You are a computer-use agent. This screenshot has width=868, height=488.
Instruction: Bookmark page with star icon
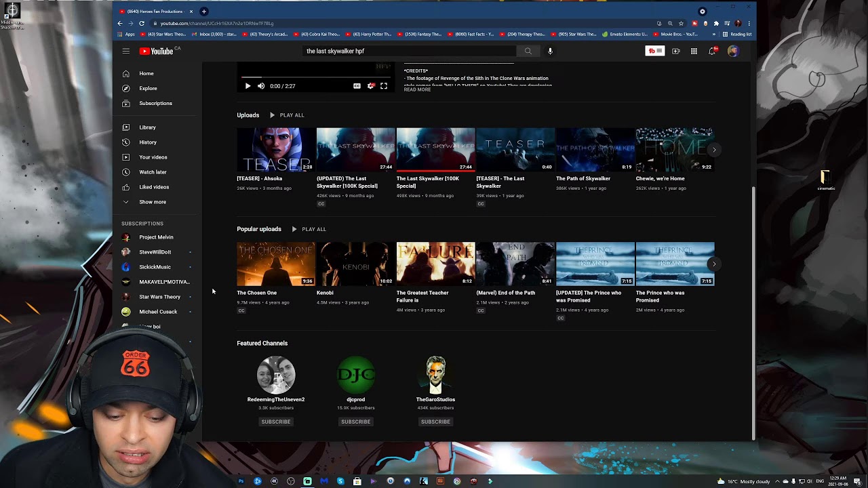point(682,23)
